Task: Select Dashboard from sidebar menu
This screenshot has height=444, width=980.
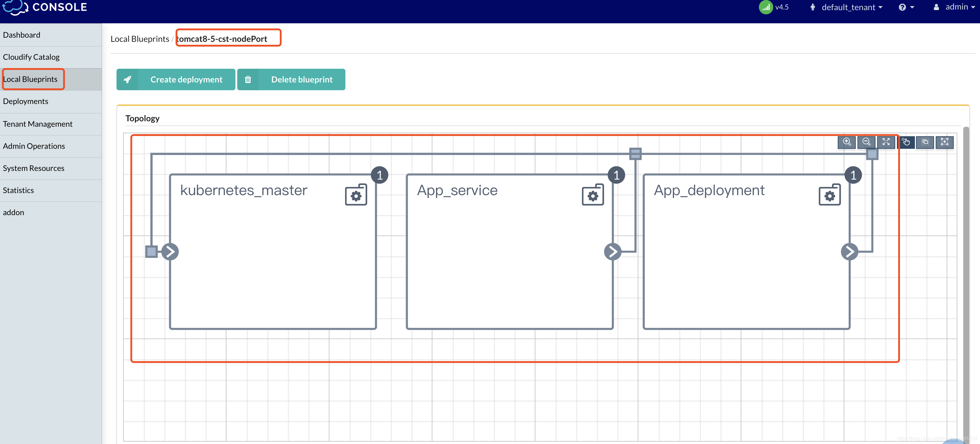Action: pyautogui.click(x=21, y=34)
